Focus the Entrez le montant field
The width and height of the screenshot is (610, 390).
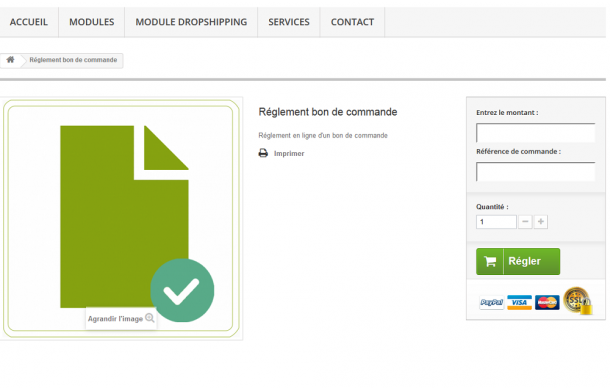tap(536, 133)
